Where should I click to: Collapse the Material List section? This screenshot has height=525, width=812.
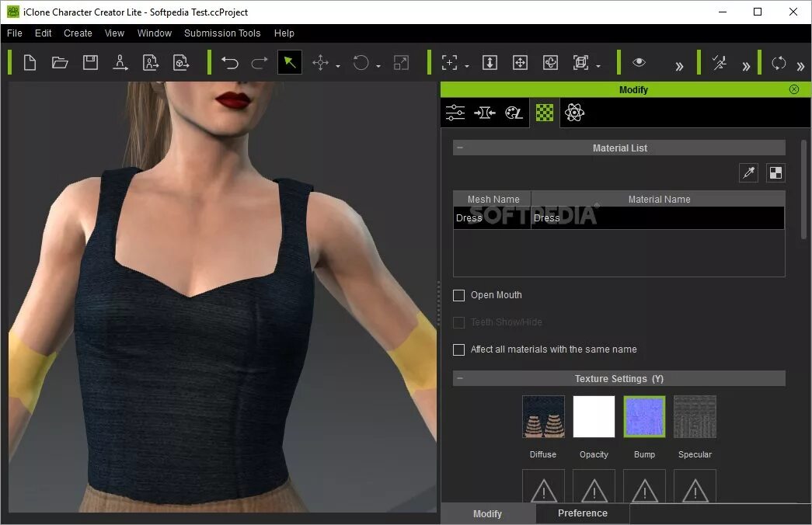[460, 148]
